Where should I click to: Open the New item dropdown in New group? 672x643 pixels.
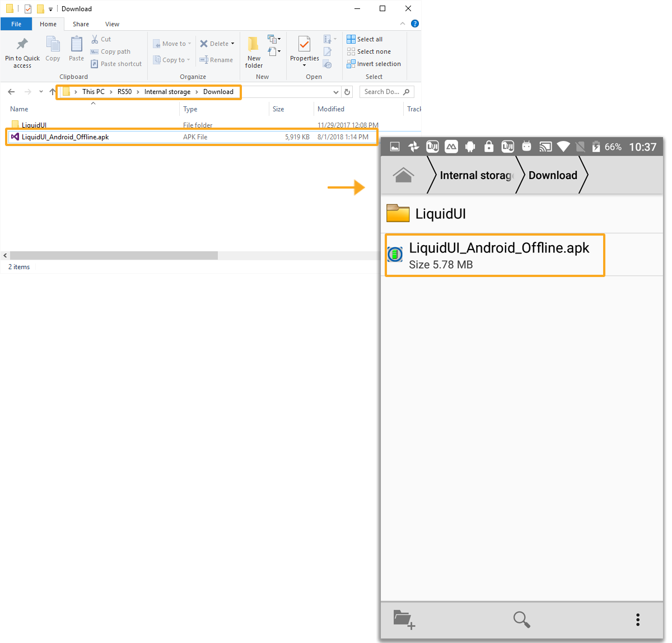274,39
